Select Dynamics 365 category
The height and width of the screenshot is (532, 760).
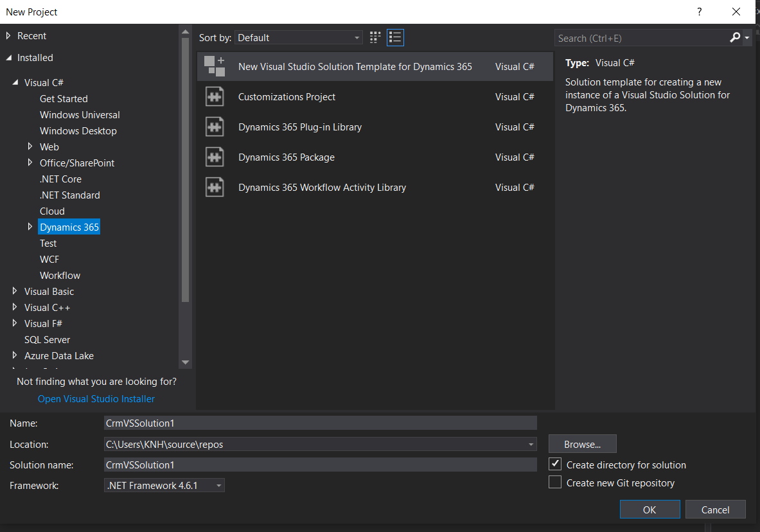(x=69, y=227)
